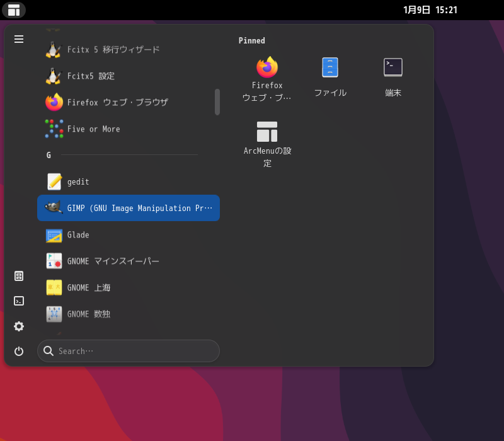Open the Glade designer icon
Image resolution: width=504 pixels, height=441 pixels.
click(x=54, y=235)
